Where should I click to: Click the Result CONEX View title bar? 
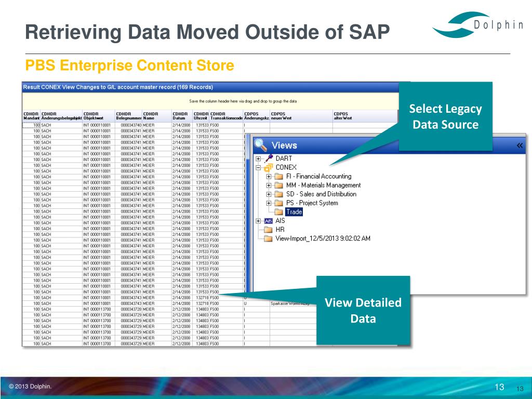click(x=210, y=87)
